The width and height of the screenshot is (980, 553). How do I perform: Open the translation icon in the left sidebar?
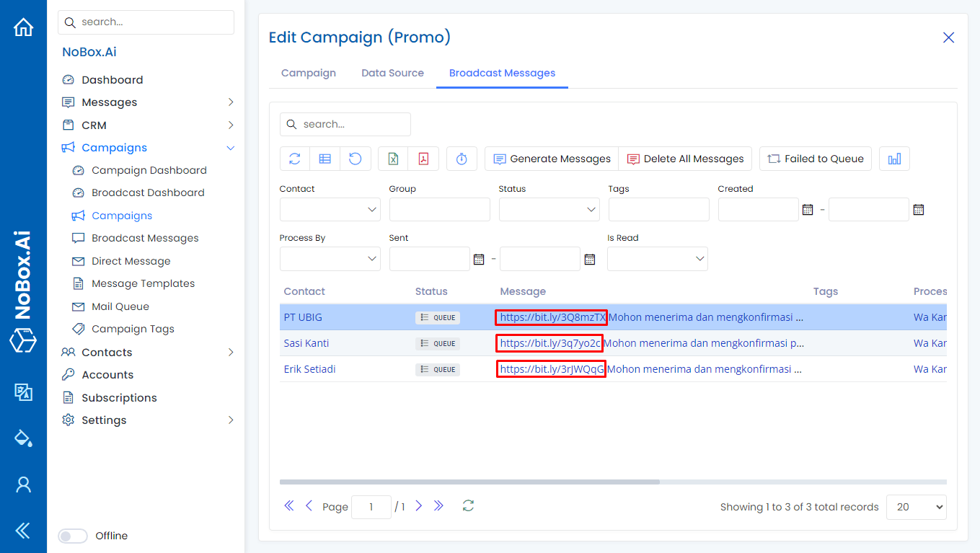tap(23, 392)
